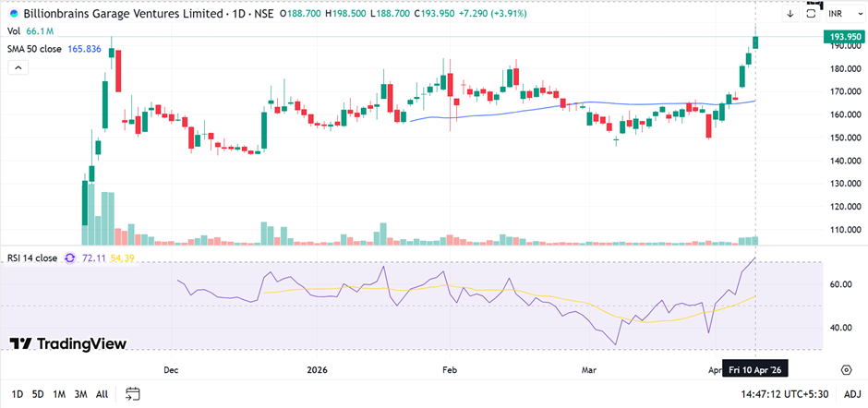Click the TradingView logo
868x408 pixels.
pyautogui.click(x=67, y=343)
